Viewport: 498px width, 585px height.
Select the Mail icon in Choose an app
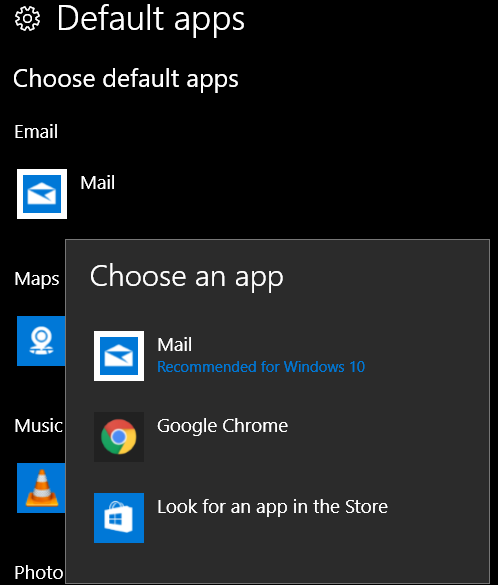pyautogui.click(x=119, y=356)
